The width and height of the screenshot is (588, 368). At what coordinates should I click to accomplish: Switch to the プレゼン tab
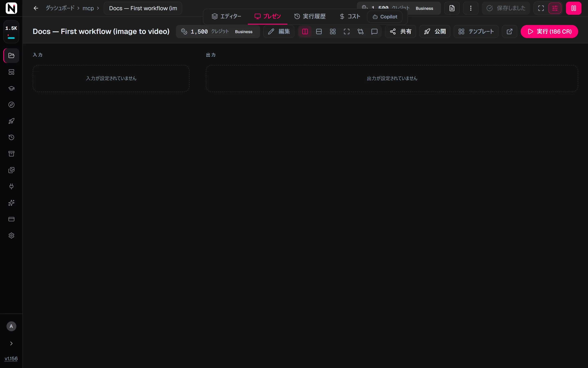[267, 16]
